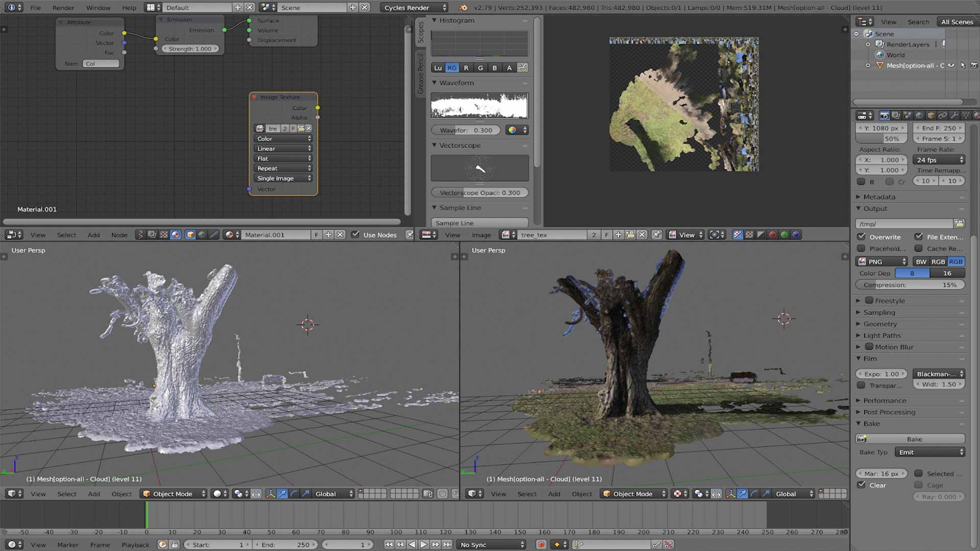Open the Bake Type dropdown showing Emit
The height and width of the screenshot is (551, 980).
click(x=930, y=452)
